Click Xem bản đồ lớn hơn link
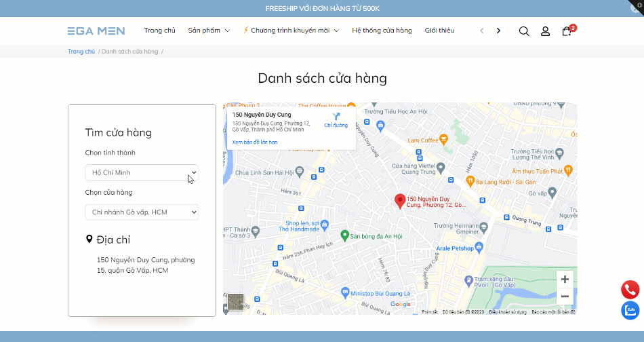This screenshot has width=644, height=342. (x=255, y=142)
